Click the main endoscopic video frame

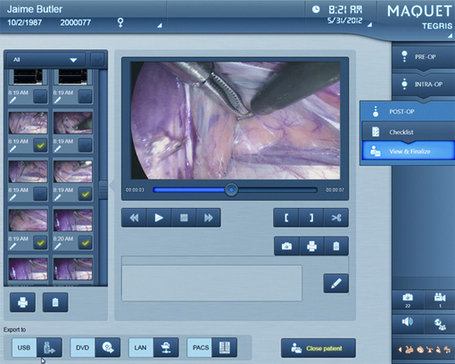click(235, 120)
